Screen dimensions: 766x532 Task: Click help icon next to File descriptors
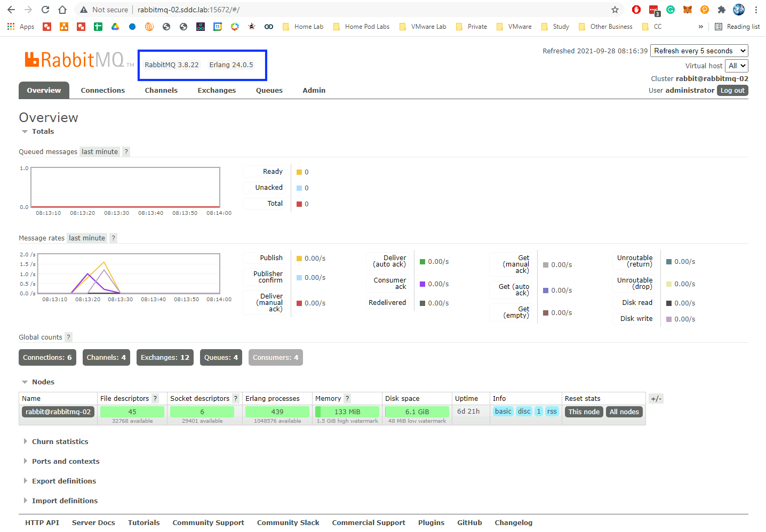[x=155, y=399]
